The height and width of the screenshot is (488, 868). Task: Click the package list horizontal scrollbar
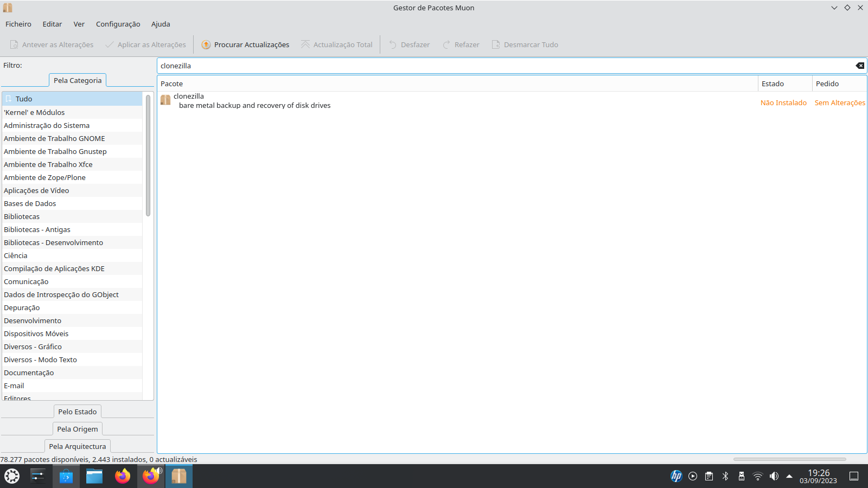790,459
